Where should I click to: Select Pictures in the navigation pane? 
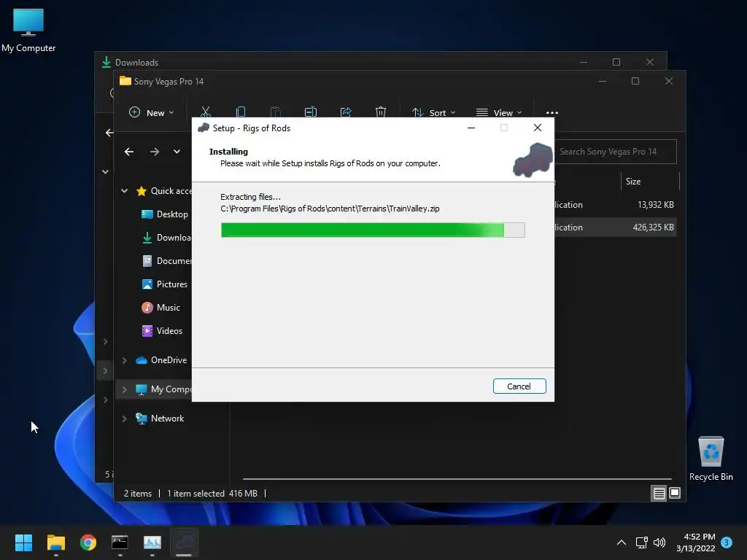(x=166, y=284)
